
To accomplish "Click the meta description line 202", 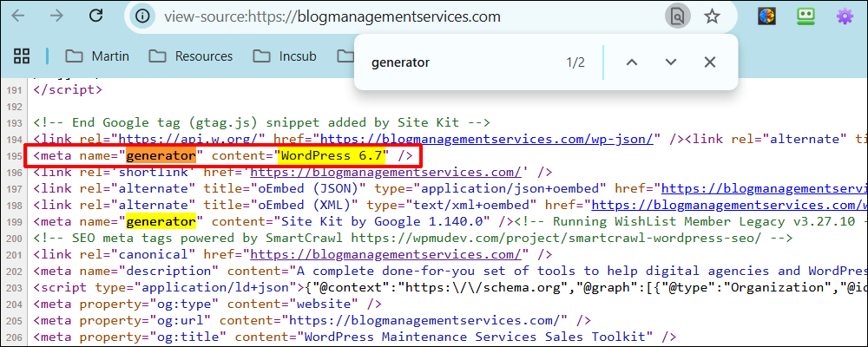I will pyautogui.click(x=450, y=272).
